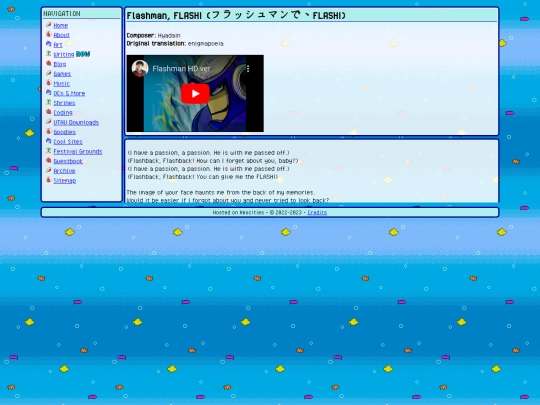The width and height of the screenshot is (540, 405).
Task: Visit the Blog link
Action: pos(60,64)
